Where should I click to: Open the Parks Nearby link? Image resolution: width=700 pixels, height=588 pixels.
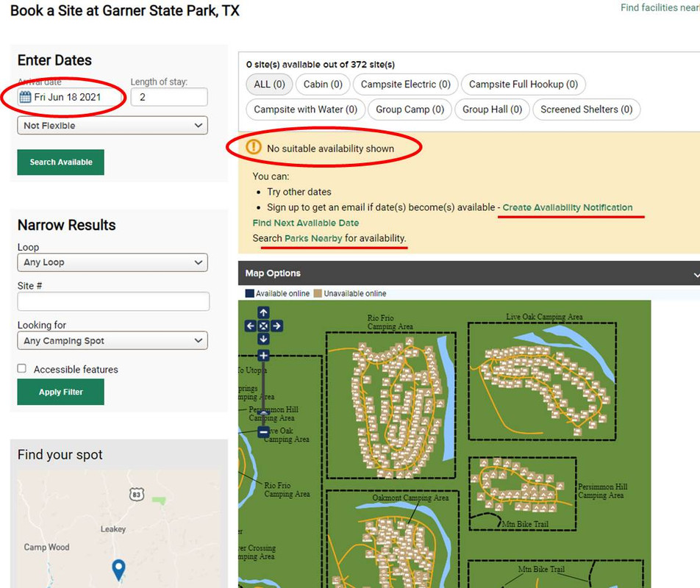click(x=313, y=238)
